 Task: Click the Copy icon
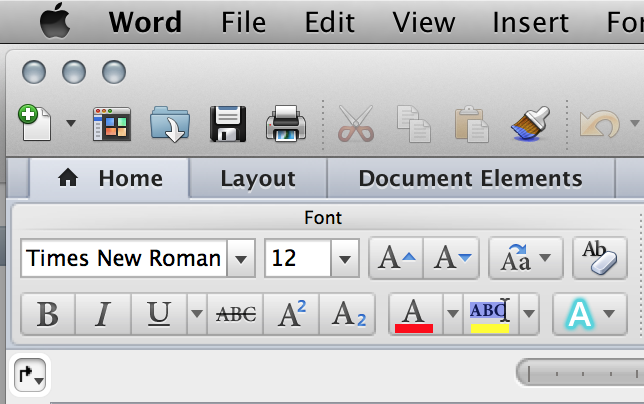[414, 124]
